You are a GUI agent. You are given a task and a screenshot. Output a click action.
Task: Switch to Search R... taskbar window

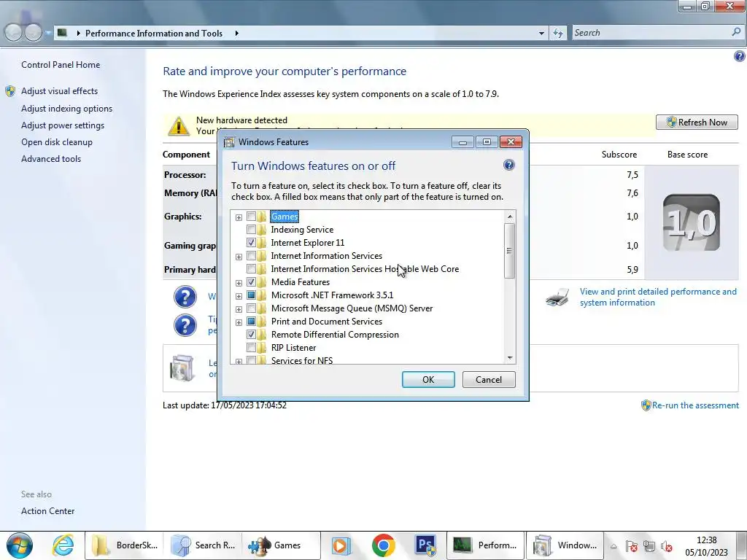pyautogui.click(x=203, y=545)
